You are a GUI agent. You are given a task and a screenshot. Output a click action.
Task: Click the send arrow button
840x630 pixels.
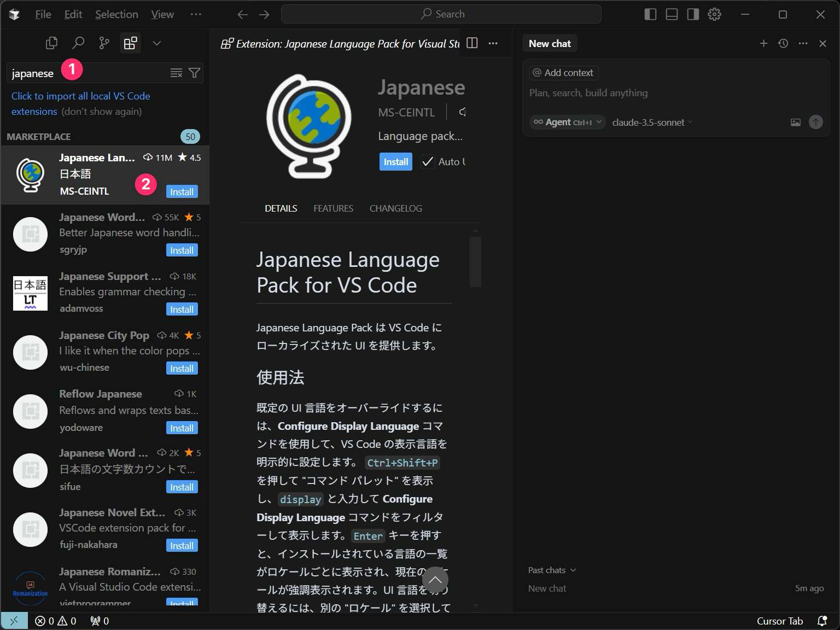click(815, 122)
